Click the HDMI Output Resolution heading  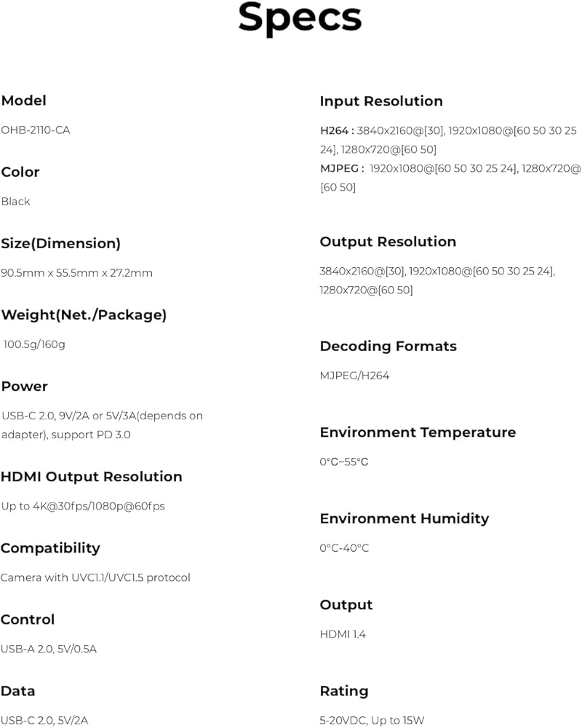92,476
